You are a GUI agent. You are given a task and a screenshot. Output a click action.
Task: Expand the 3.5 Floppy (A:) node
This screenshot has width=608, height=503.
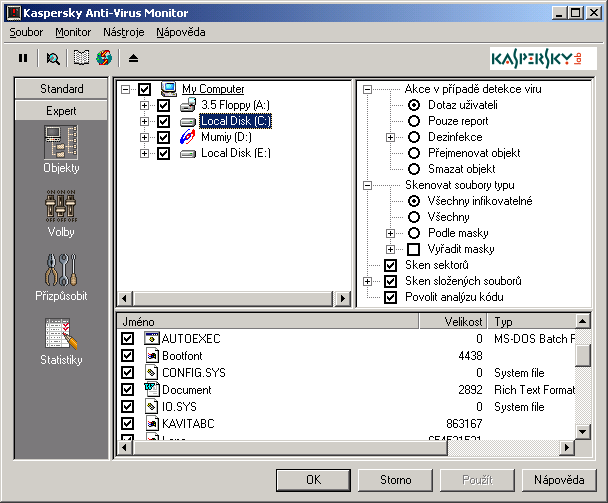tap(144, 105)
